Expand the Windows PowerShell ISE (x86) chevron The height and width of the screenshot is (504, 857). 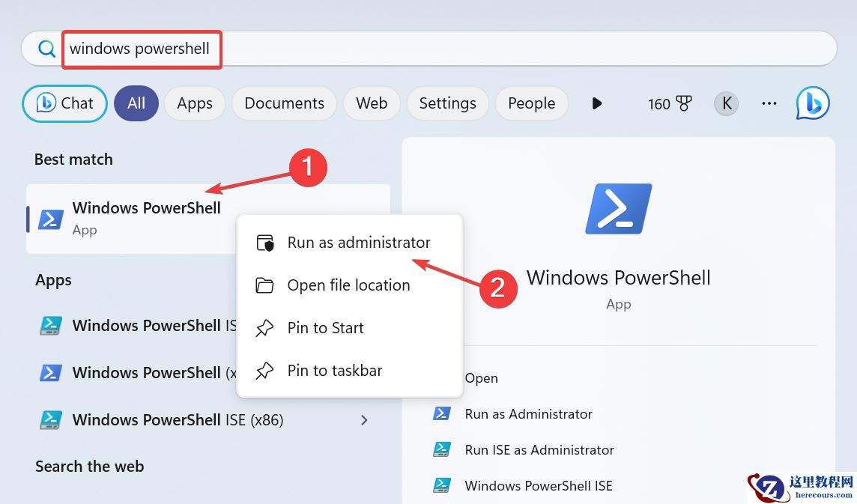(364, 420)
